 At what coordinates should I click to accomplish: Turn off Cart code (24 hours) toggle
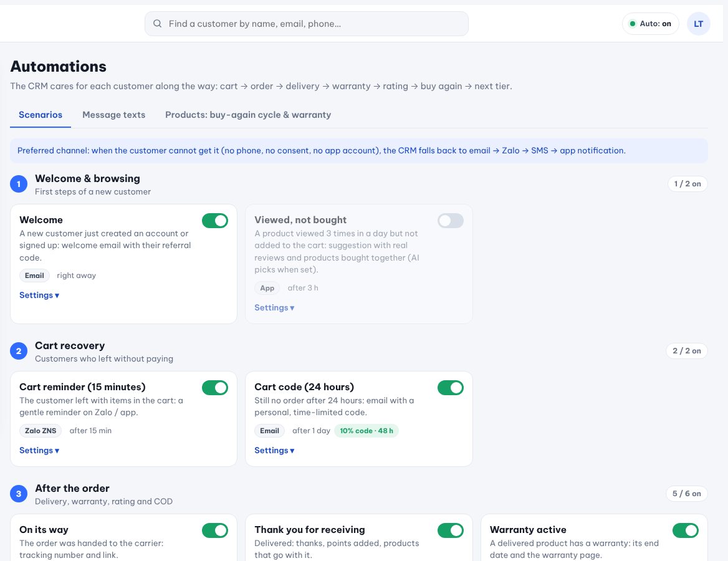[x=451, y=388]
